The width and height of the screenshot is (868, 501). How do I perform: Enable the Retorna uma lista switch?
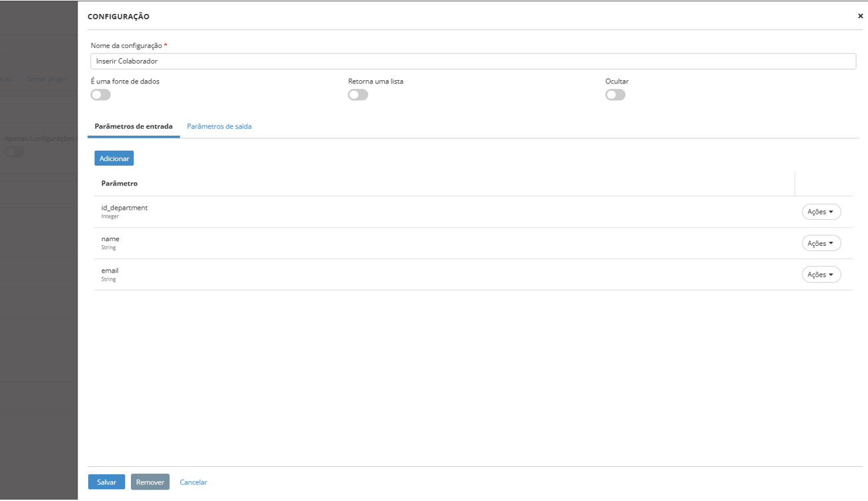tap(358, 95)
